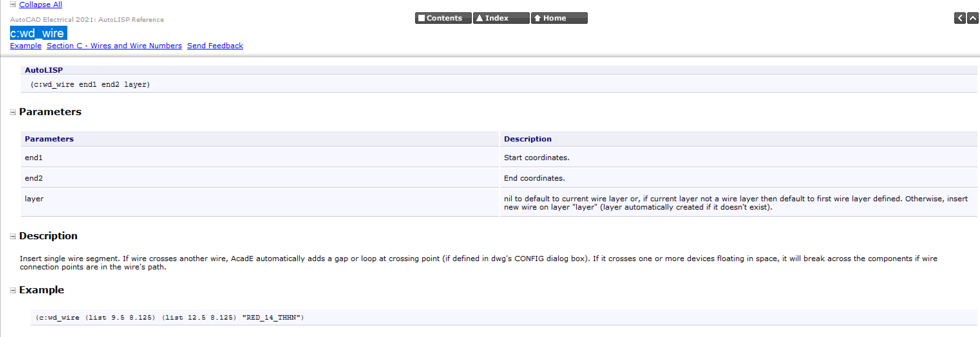This screenshot has height=337, width=980.
Task: Click the Description column header
Action: coord(527,139)
